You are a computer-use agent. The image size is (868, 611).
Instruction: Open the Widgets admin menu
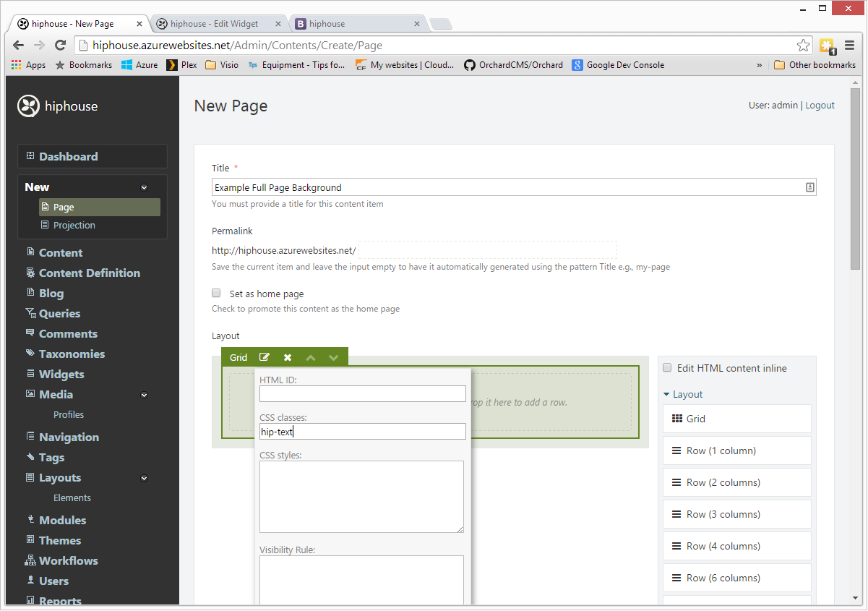point(61,374)
